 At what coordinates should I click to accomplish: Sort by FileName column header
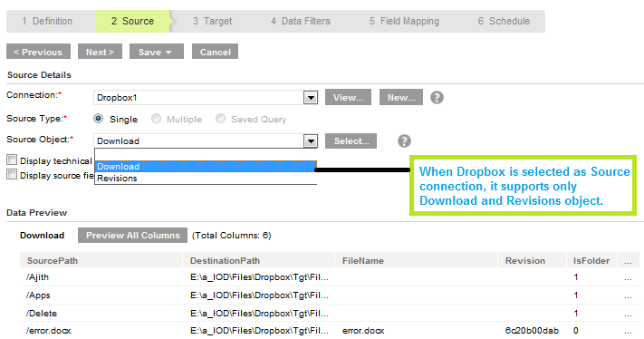[x=416, y=260]
